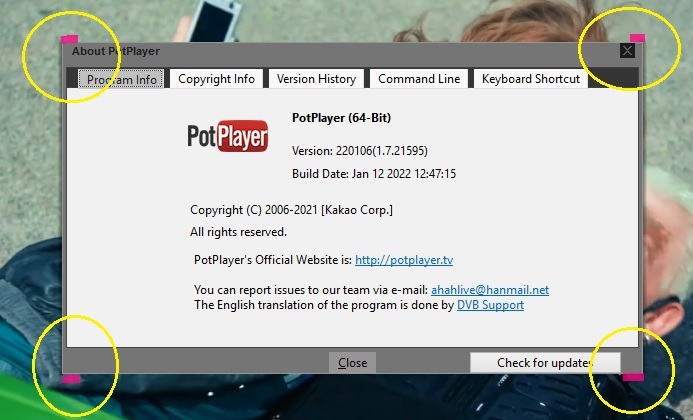
Task: Click the PotPlayer logo image
Action: coord(228,136)
